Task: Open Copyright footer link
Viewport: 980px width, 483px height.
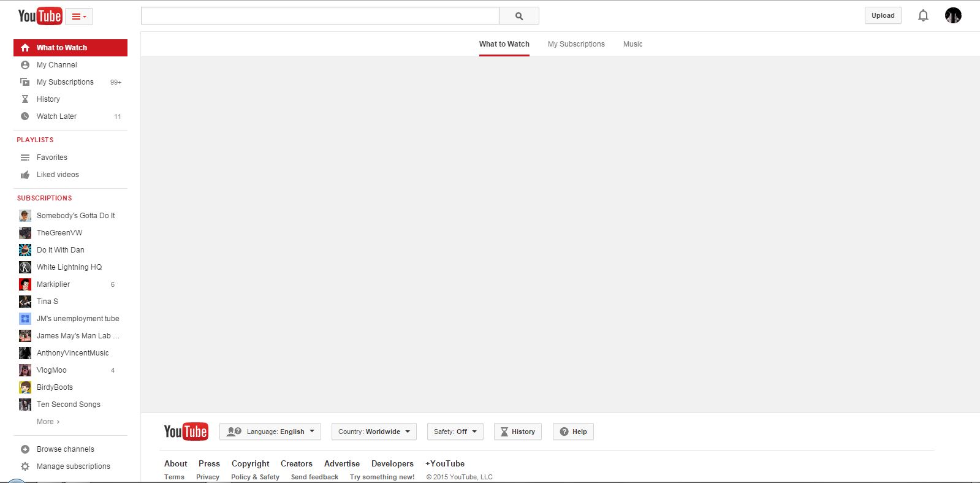Action: tap(250, 464)
